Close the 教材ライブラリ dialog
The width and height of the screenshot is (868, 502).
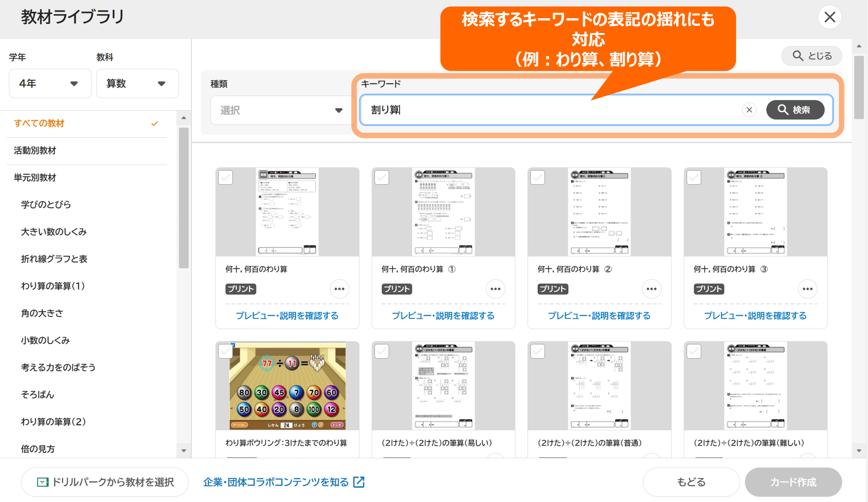click(x=830, y=17)
